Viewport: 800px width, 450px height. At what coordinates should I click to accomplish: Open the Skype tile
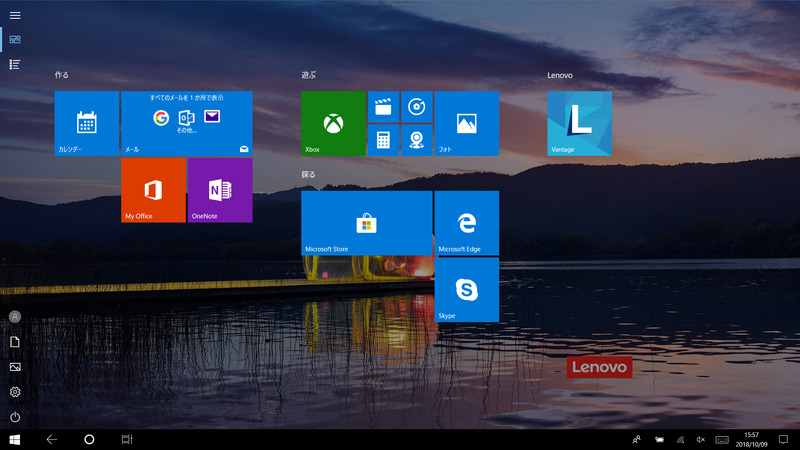coord(467,290)
